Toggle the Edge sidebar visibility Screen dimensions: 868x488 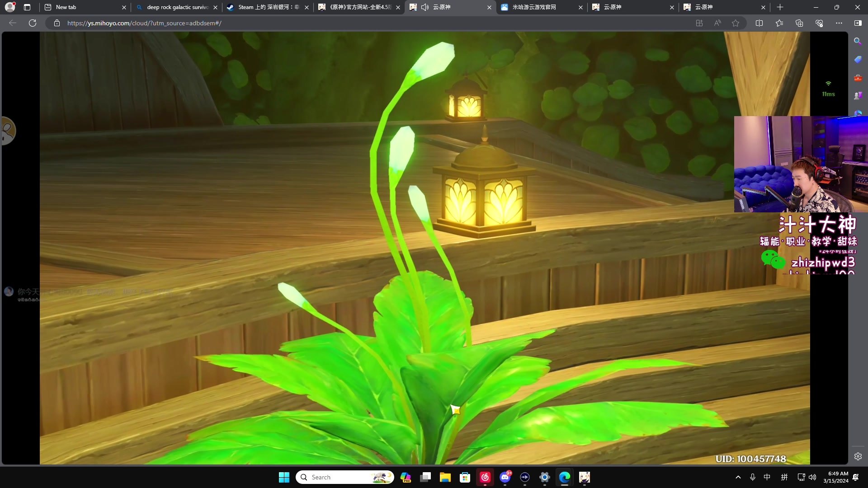tap(858, 23)
